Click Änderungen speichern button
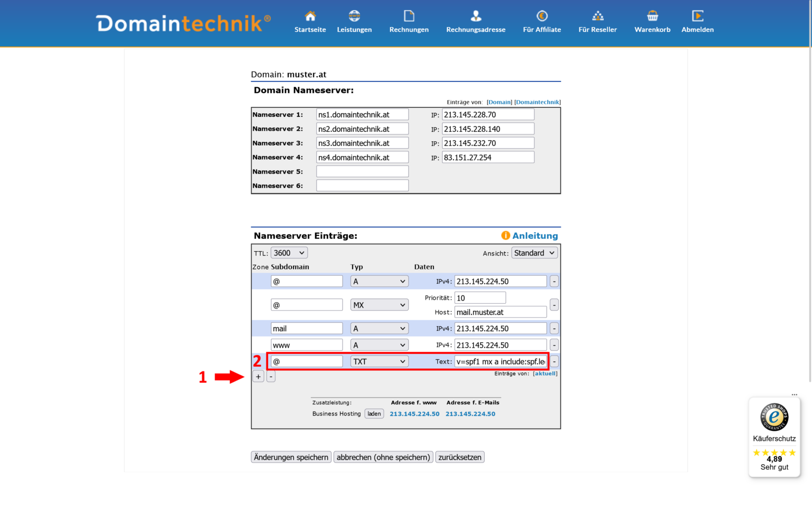 pos(291,457)
